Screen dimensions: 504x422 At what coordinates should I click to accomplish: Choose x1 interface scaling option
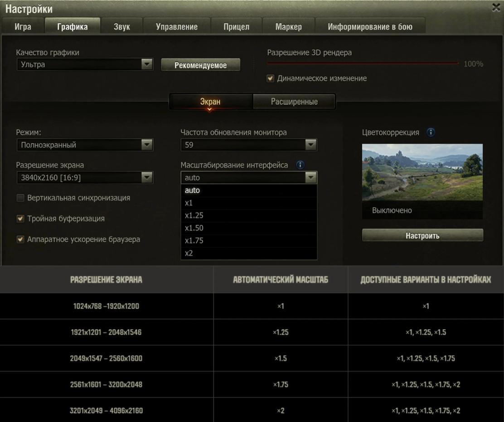pos(249,203)
